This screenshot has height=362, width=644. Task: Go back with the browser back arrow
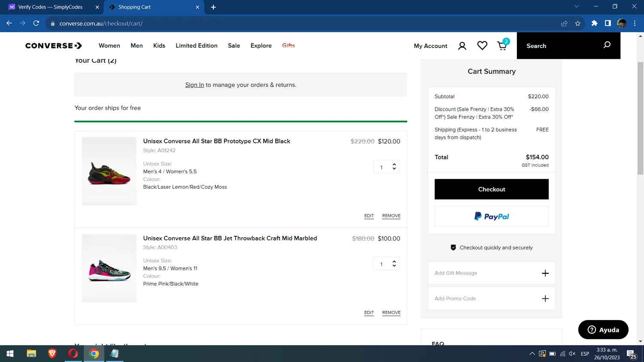9,23
